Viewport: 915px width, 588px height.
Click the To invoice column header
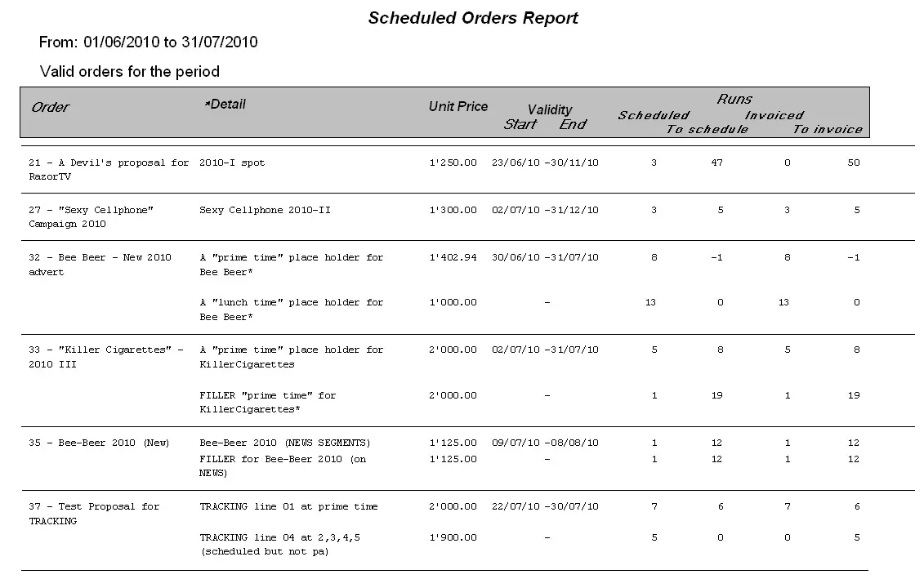click(828, 129)
